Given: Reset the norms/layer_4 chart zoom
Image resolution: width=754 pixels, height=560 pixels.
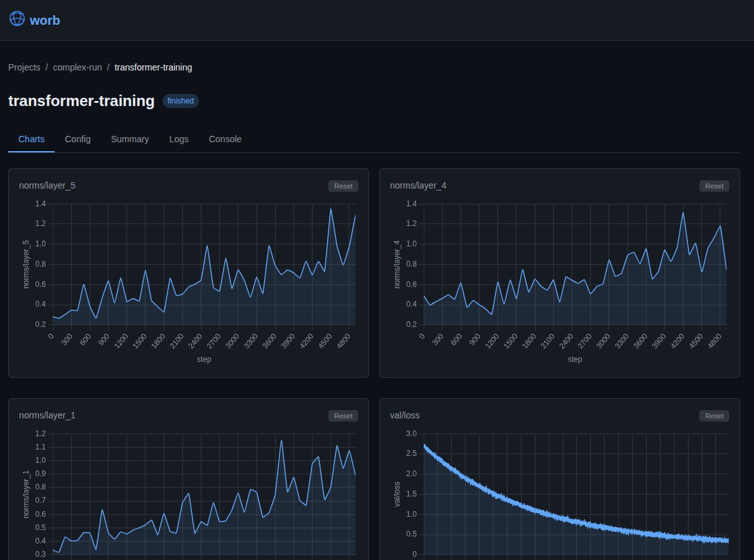Looking at the screenshot, I should click(714, 186).
